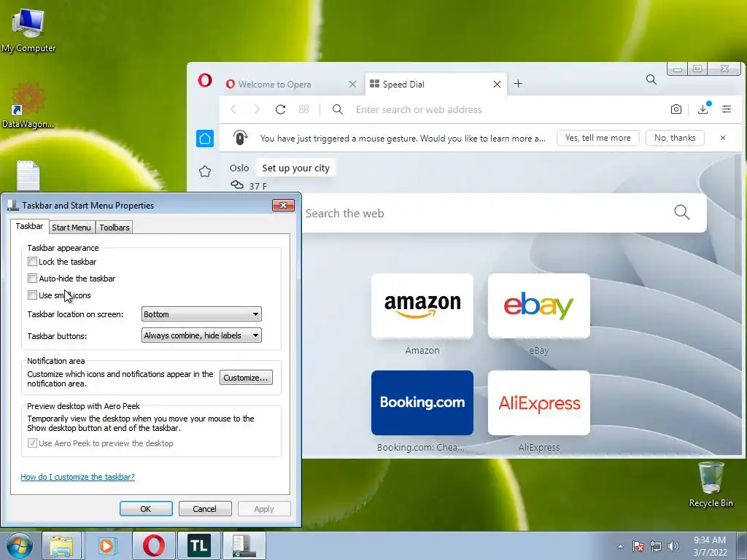Open the eBay speed dial tile
This screenshot has height=560, width=747.
[539, 306]
